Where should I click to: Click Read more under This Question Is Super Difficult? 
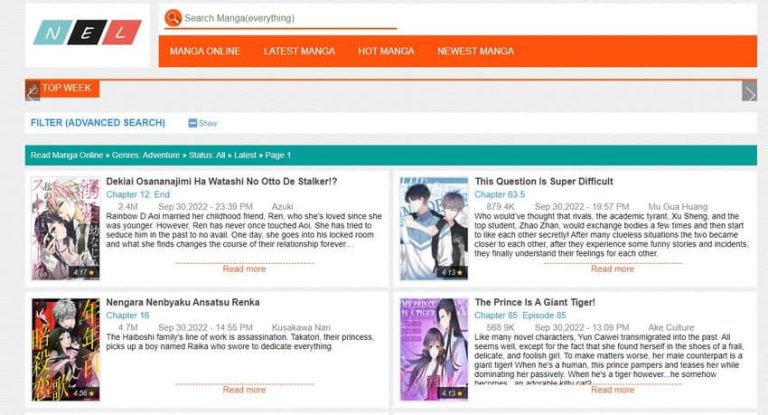coord(612,269)
